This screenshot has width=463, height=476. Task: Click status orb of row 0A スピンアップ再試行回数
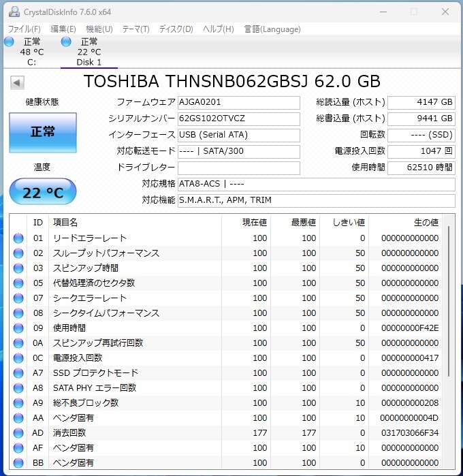pos(18,343)
